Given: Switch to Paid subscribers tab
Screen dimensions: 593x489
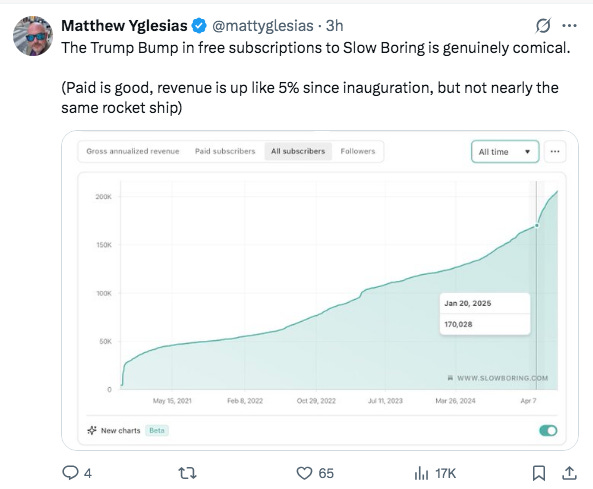Looking at the screenshot, I should pos(225,151).
